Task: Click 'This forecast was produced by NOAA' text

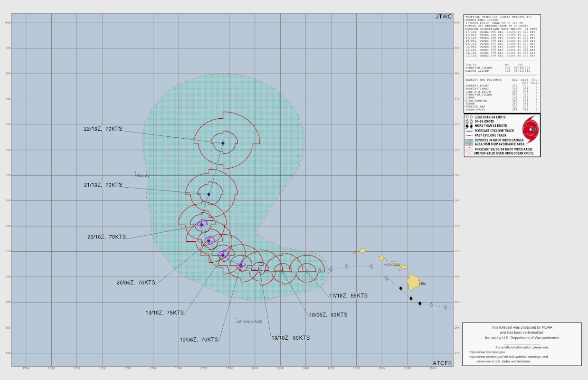Action: 522,328
